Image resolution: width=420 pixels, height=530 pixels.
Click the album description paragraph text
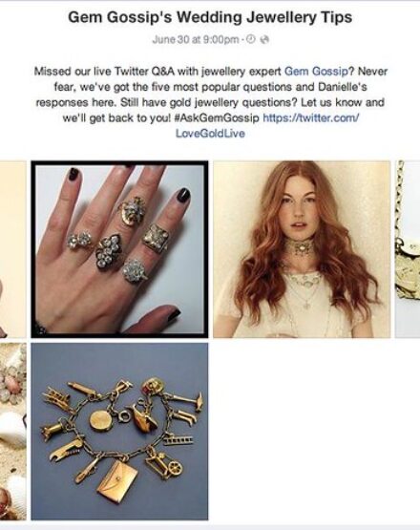tap(210, 102)
